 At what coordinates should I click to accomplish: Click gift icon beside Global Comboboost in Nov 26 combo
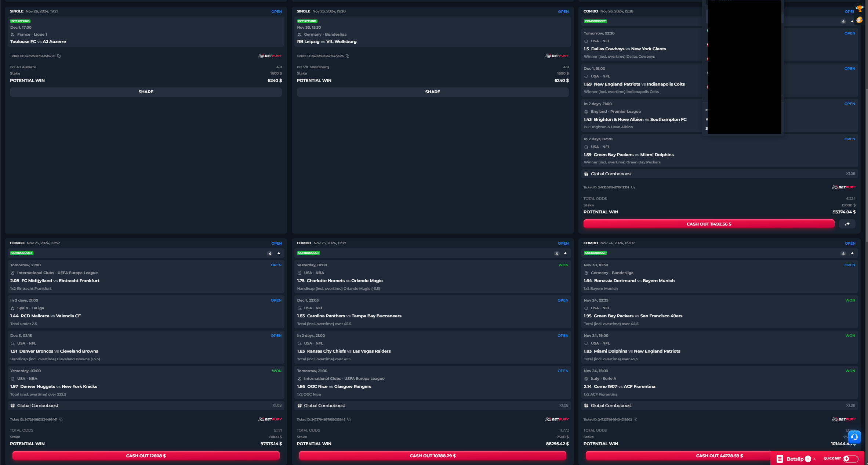[586, 174]
